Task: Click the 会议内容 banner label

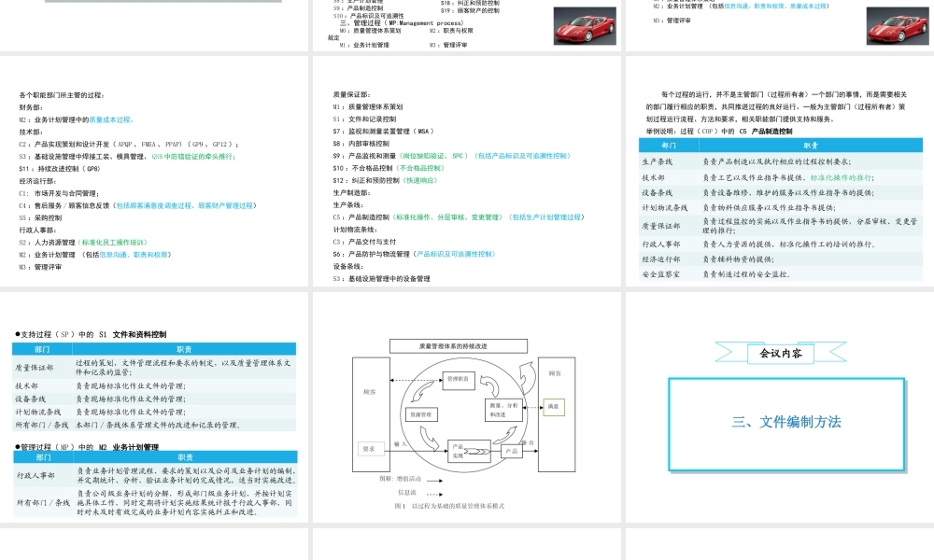Action: pos(780,353)
